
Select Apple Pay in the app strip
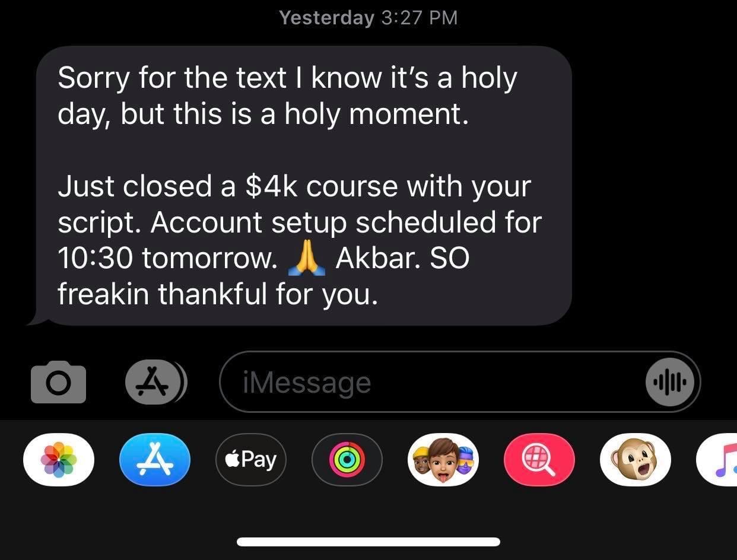tap(251, 460)
